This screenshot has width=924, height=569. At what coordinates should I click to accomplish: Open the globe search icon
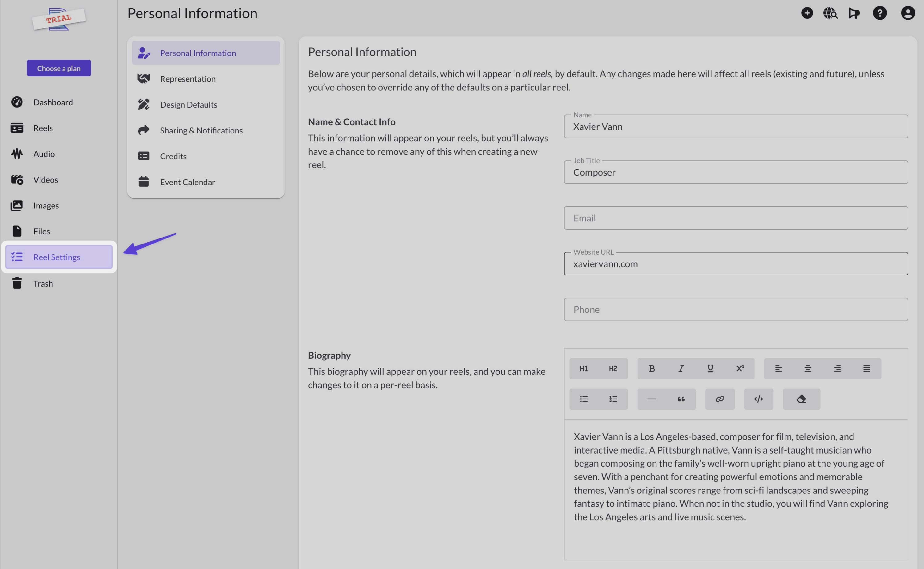[830, 13]
